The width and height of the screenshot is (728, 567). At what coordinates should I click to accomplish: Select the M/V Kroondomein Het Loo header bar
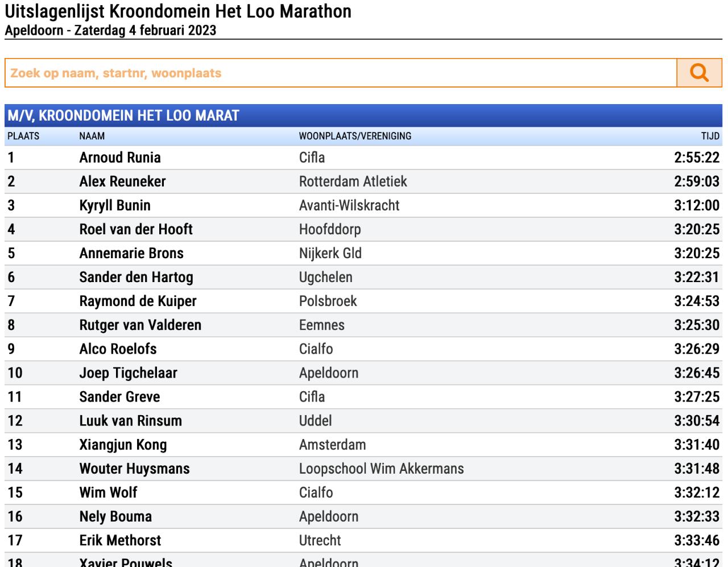click(364, 115)
